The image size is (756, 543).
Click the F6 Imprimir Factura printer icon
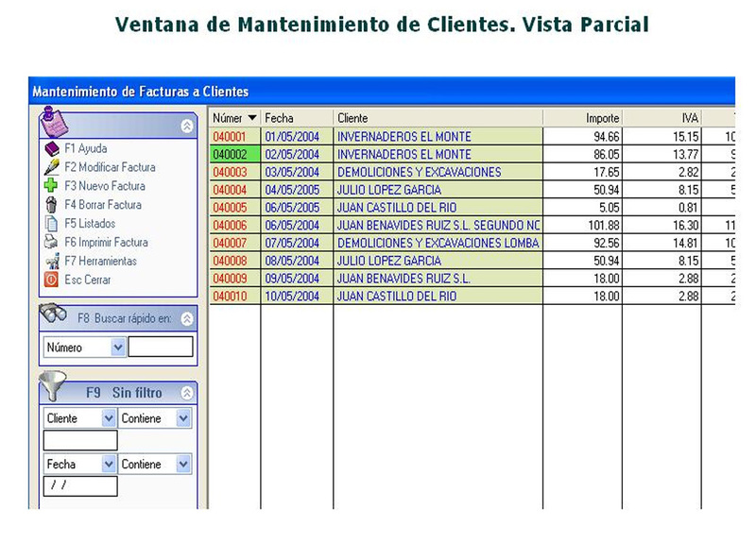[x=51, y=242]
